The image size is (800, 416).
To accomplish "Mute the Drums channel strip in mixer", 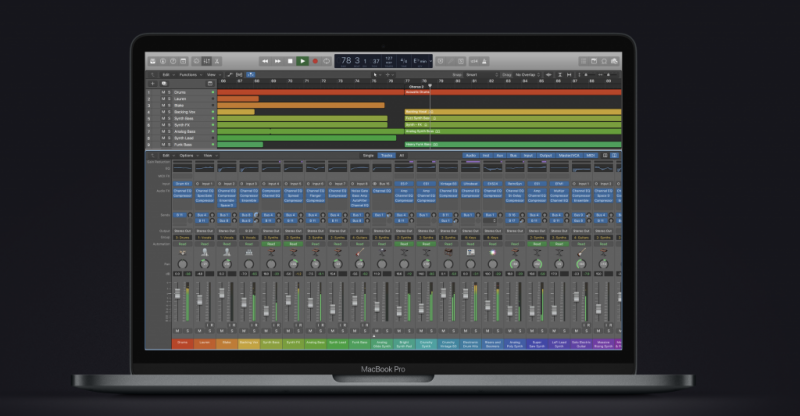I will tap(178, 329).
